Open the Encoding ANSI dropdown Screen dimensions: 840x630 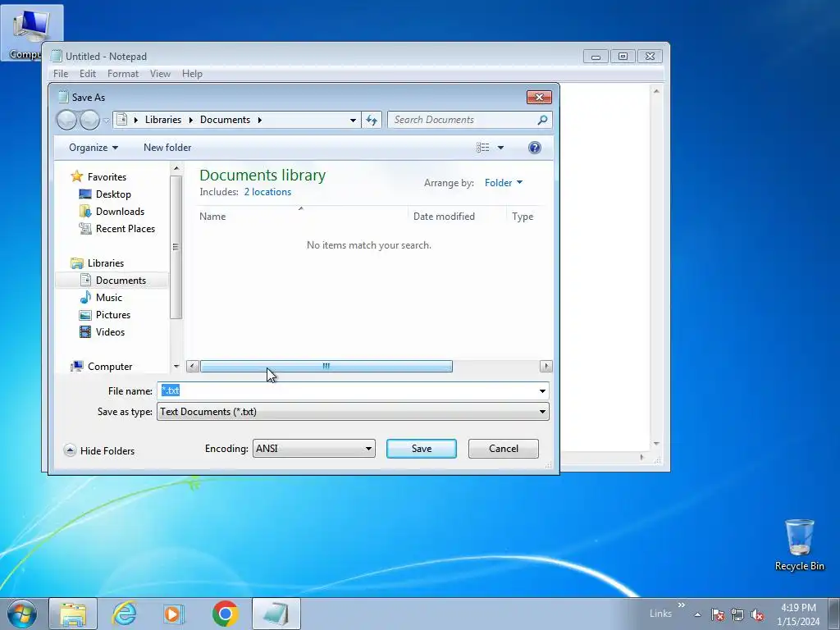pos(314,449)
